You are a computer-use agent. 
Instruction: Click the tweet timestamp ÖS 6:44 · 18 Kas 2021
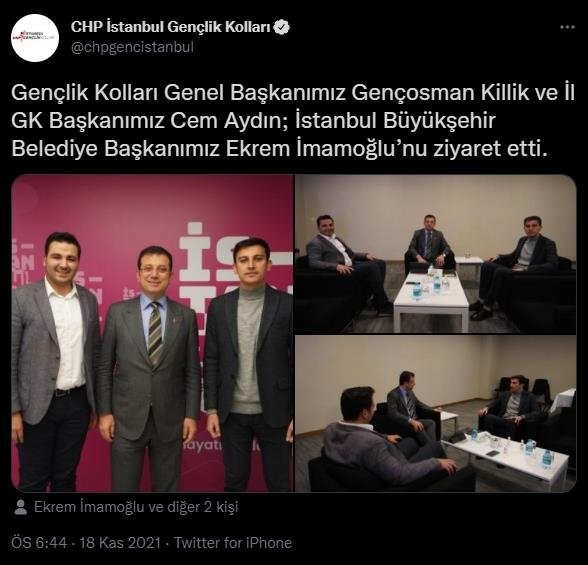86,543
